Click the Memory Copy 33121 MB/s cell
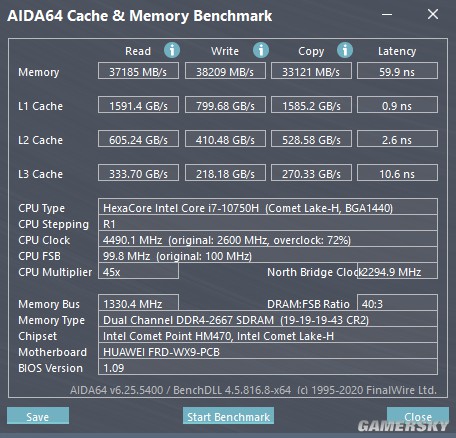This screenshot has height=438, width=456. (x=311, y=71)
